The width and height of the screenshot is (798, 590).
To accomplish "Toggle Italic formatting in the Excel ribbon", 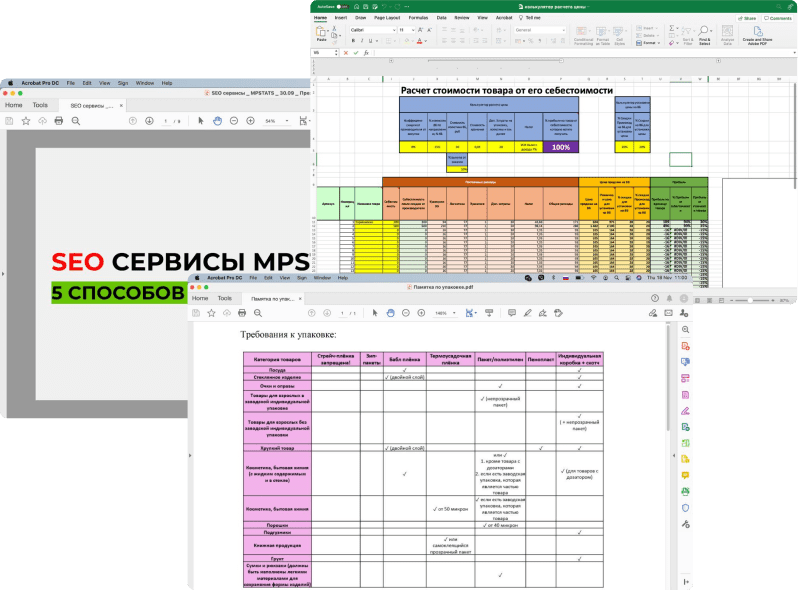I will click(x=362, y=40).
